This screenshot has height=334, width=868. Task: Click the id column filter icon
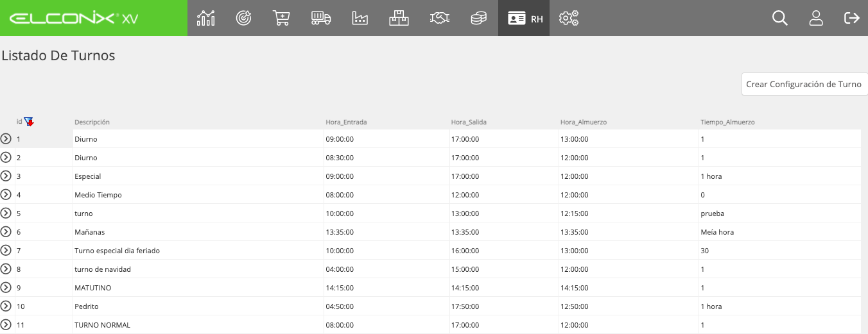[29, 122]
